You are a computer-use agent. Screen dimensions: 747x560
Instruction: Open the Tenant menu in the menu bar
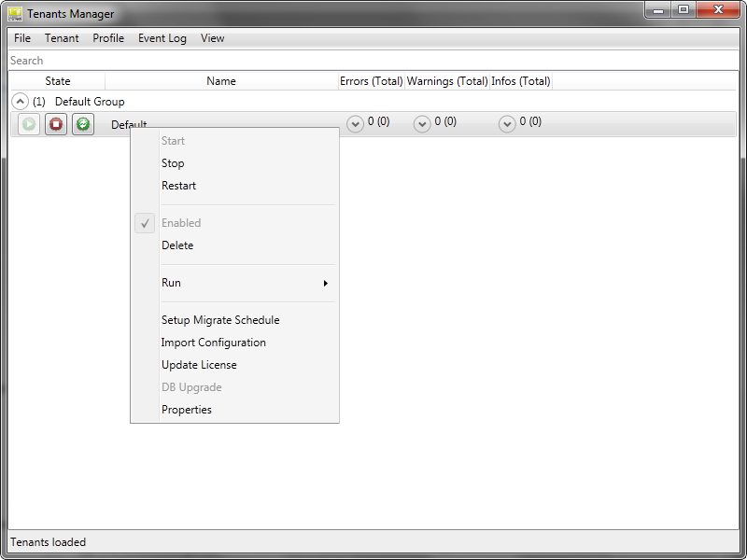61,38
